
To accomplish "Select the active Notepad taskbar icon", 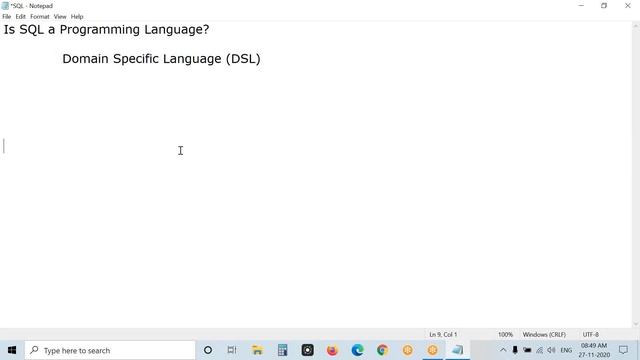I will (x=458, y=350).
